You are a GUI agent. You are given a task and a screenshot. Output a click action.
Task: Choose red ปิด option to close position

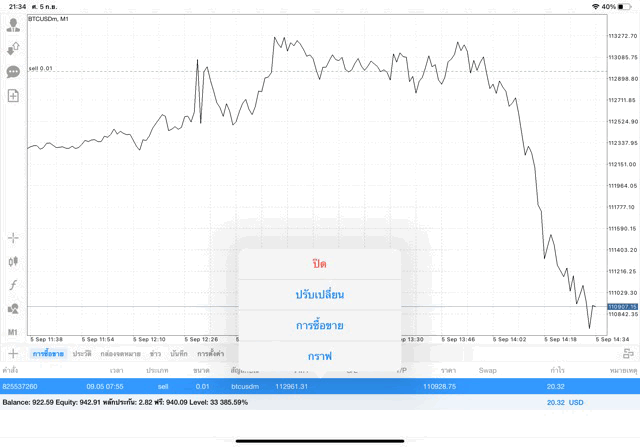[319, 264]
